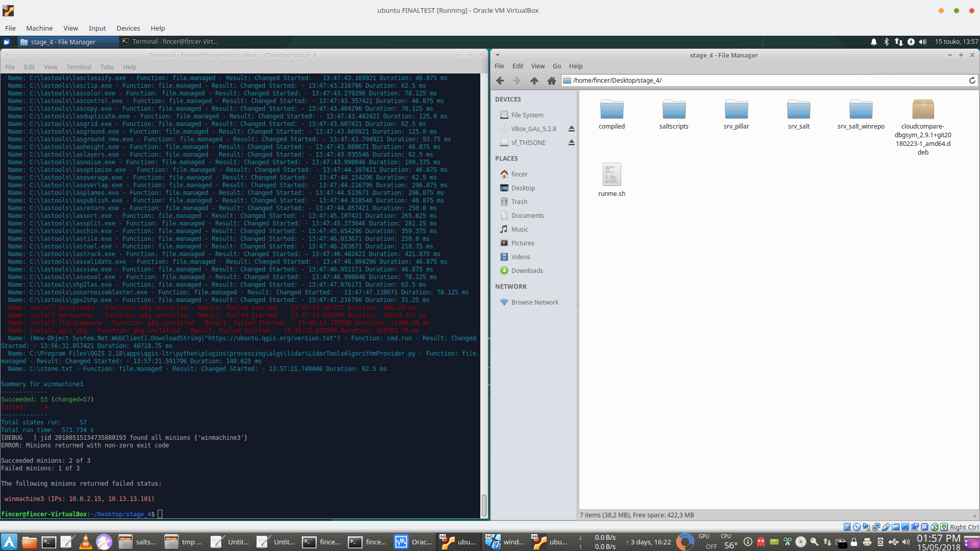Click the file path location field
This screenshot has height=551, width=980.
(x=766, y=81)
